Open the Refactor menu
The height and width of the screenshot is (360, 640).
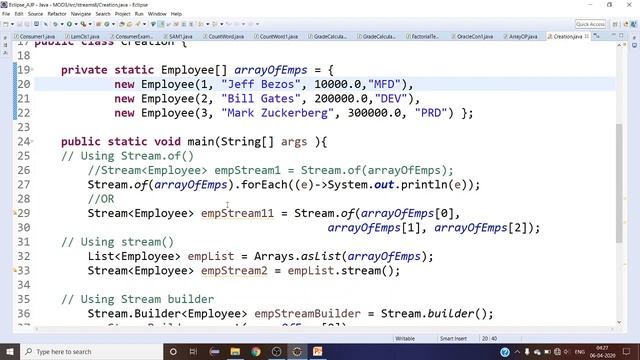click(57, 14)
